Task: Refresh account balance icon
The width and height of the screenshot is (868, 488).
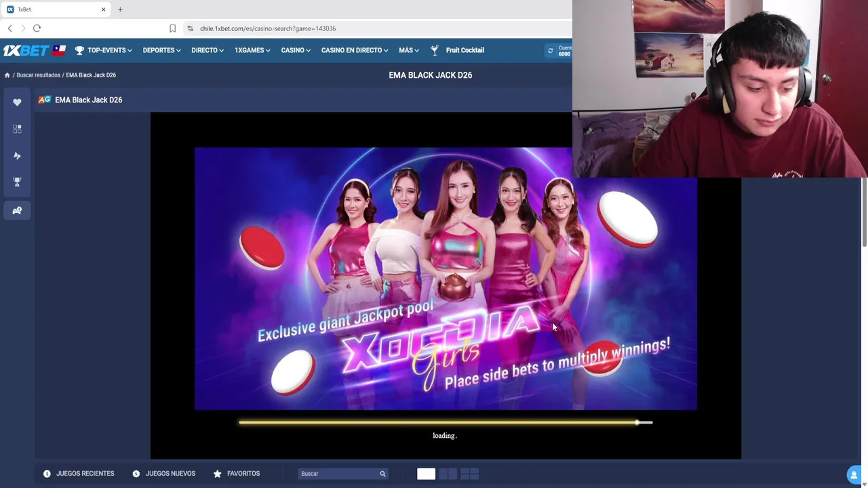Action: tap(550, 50)
